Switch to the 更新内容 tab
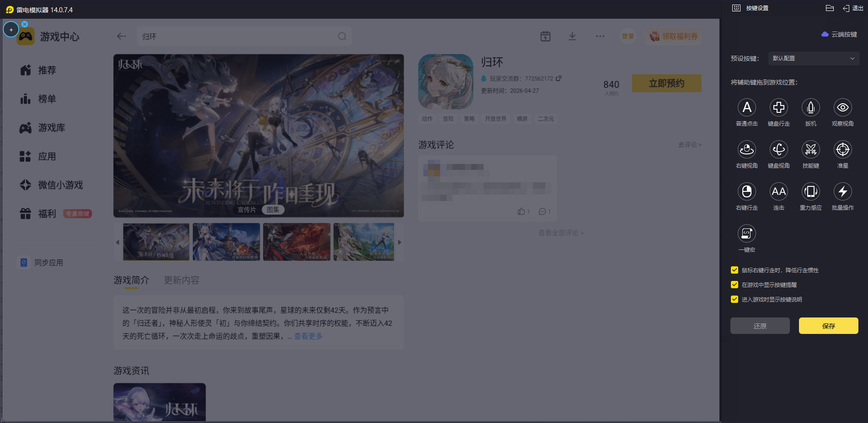Image resolution: width=868 pixels, height=423 pixels. (181, 280)
